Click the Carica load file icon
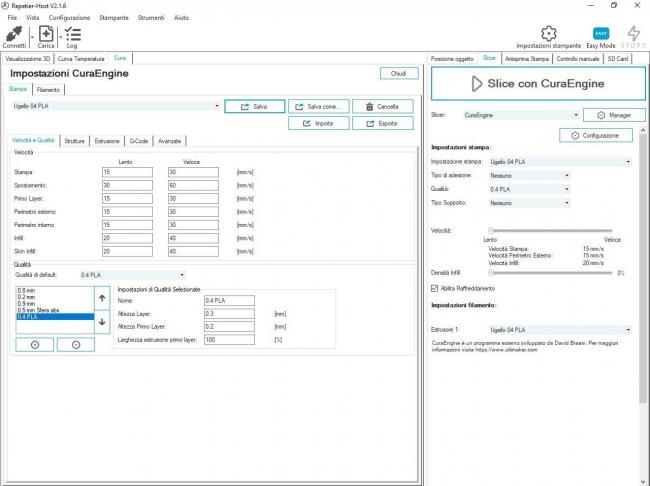The width and height of the screenshot is (650, 486). coord(46,34)
